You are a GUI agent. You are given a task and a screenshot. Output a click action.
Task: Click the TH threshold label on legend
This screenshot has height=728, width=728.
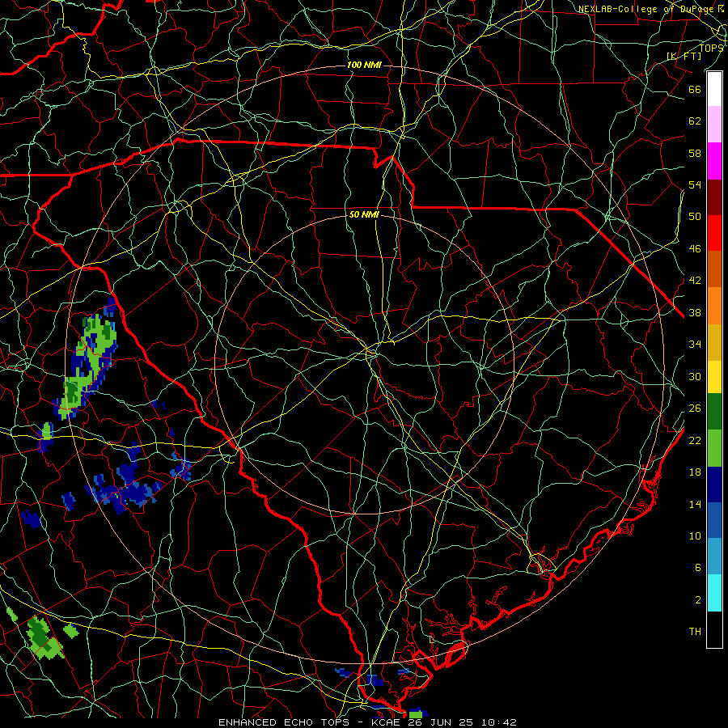695,632
